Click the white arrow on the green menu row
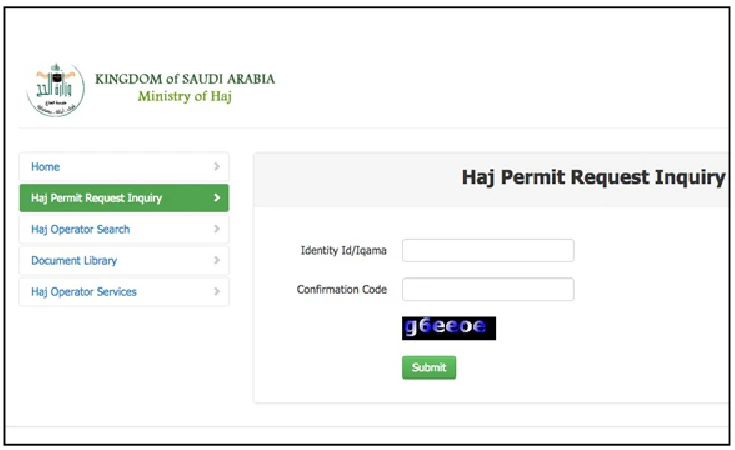 [217, 198]
